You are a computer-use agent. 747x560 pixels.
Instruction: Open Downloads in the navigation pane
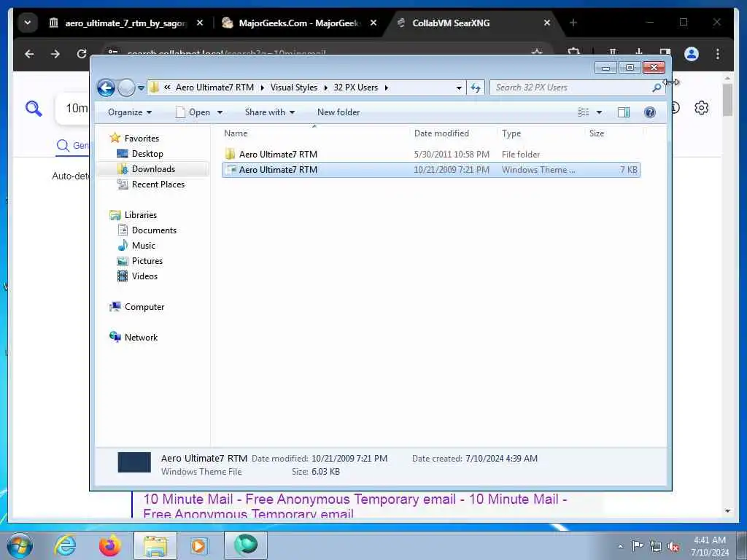[x=153, y=169]
